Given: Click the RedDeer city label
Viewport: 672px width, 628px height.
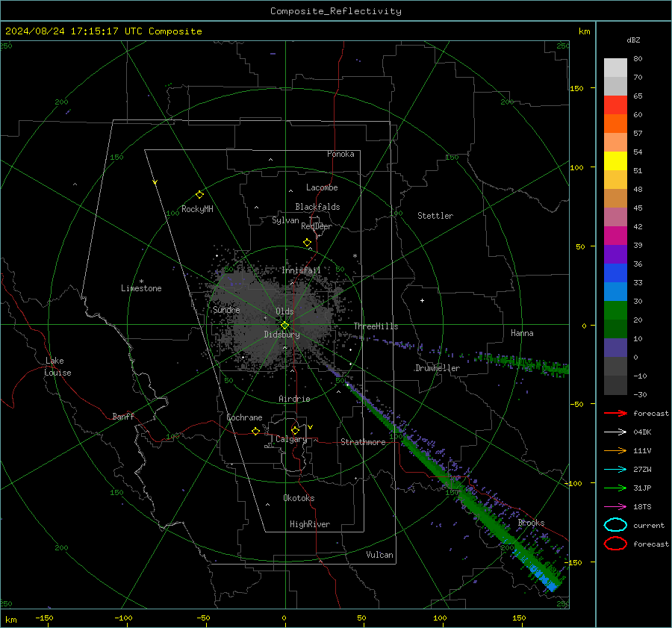Looking at the screenshot, I should 317,226.
